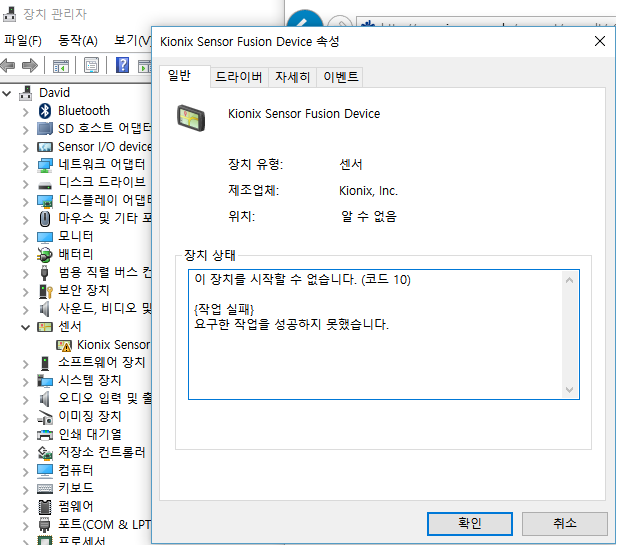
Task: Open the 동작(A) menu
Action: coord(78,40)
